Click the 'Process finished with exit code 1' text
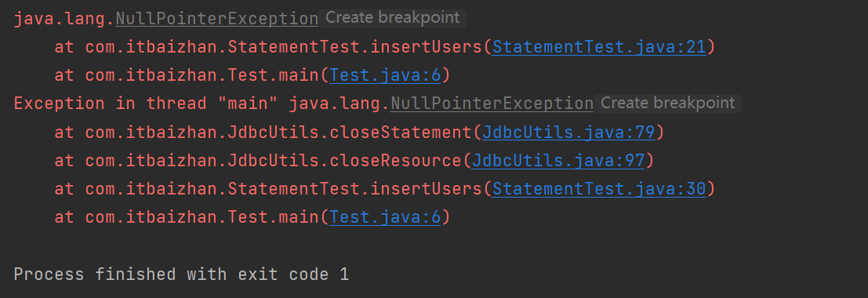The width and height of the screenshot is (868, 298). 182,274
